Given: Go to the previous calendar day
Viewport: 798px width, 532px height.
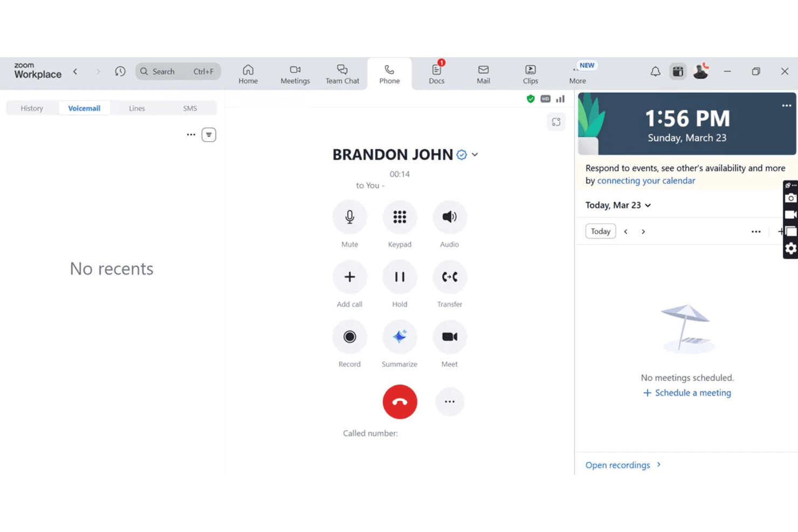Looking at the screenshot, I should coord(625,232).
